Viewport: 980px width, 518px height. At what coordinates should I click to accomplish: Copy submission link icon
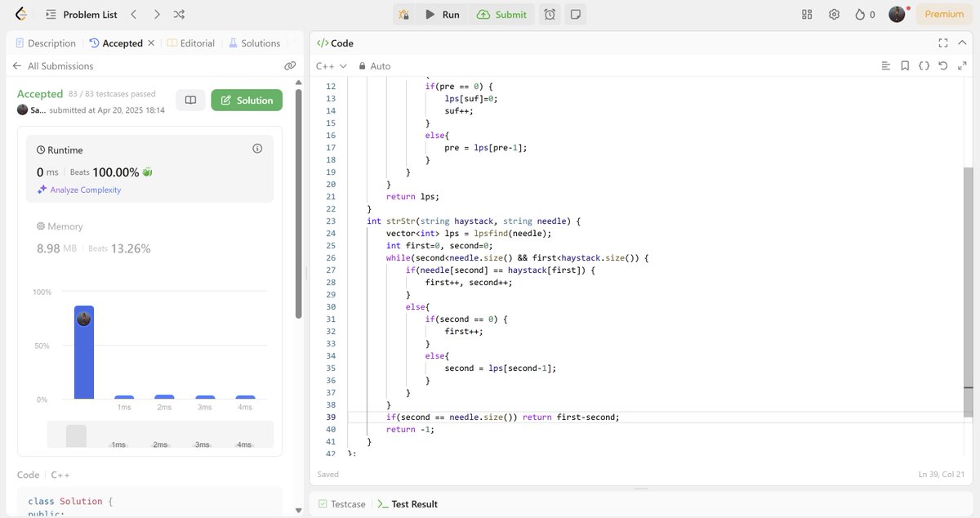click(x=289, y=66)
